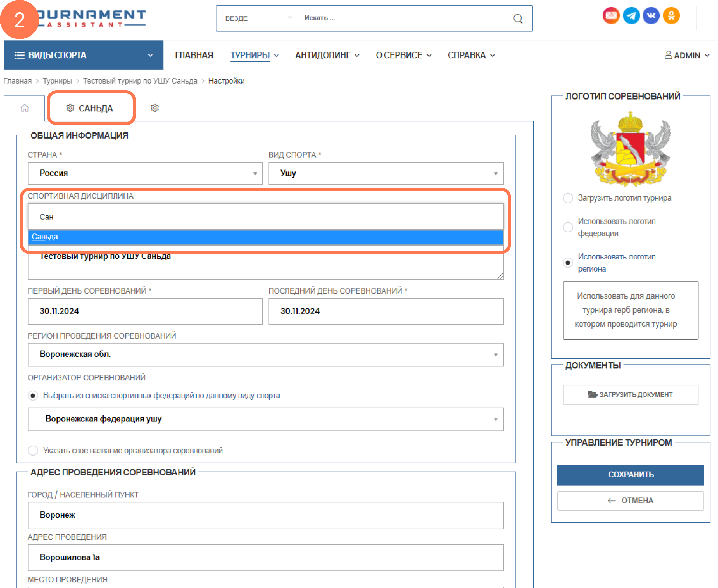Open the ВЕЗДЕ search scope dropdown
The width and height of the screenshot is (718, 588).
pos(258,18)
